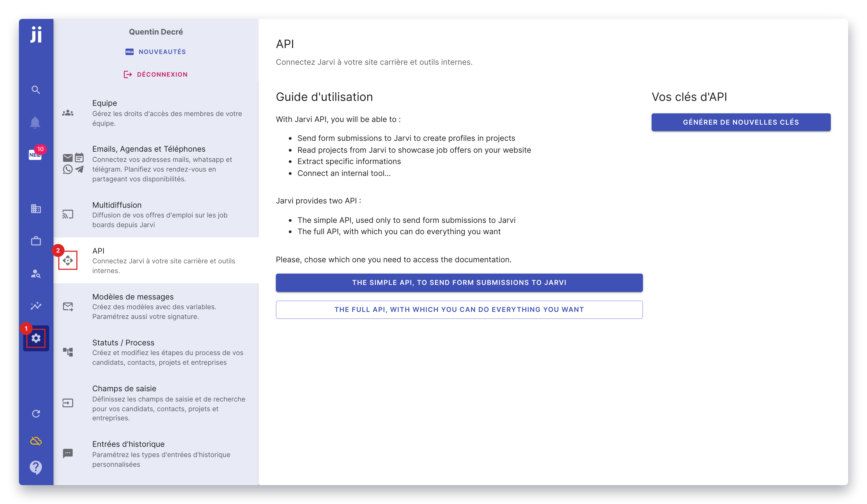Click 'Send form submissions to Jarvi' bullet
The image size is (867, 504).
click(x=406, y=138)
